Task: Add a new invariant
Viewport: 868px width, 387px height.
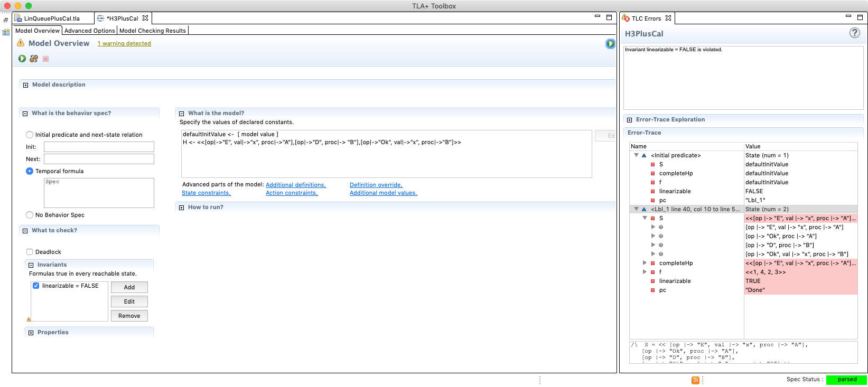Action: click(129, 287)
